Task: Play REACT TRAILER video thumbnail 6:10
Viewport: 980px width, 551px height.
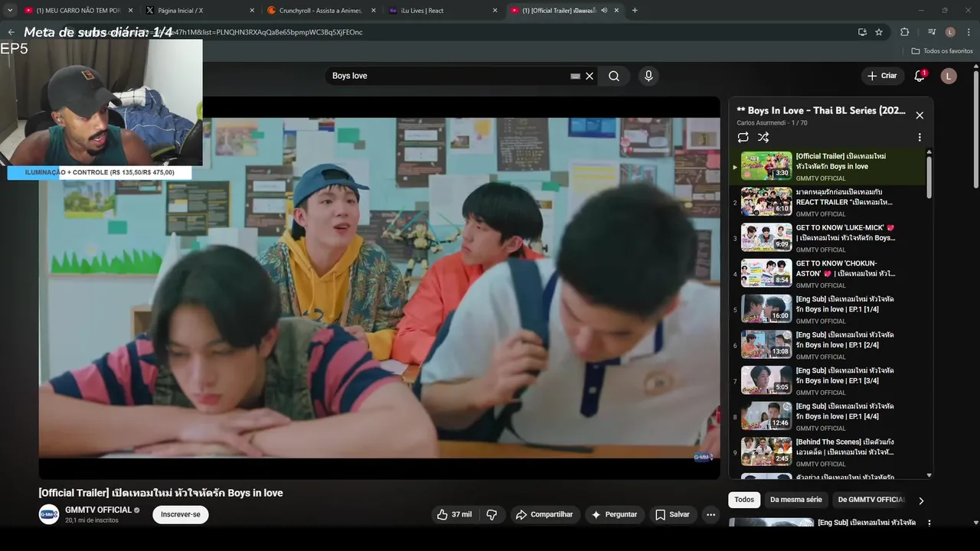Action: pos(766,202)
